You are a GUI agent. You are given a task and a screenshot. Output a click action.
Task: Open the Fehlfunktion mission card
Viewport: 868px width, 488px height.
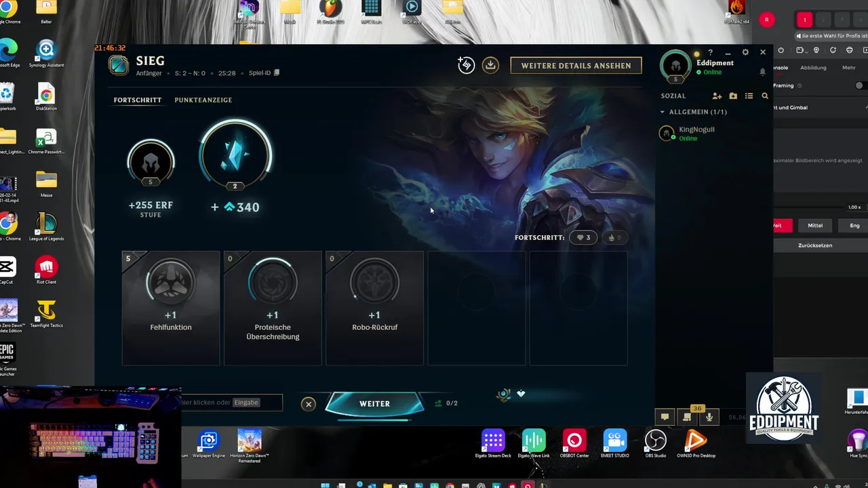coord(171,308)
